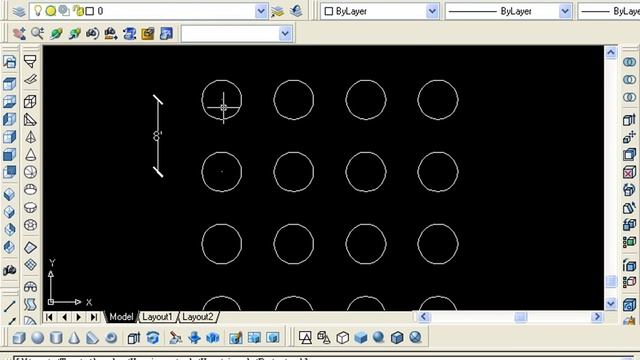
Task: Select the surface Box wireframe icon
Action: tap(30, 101)
